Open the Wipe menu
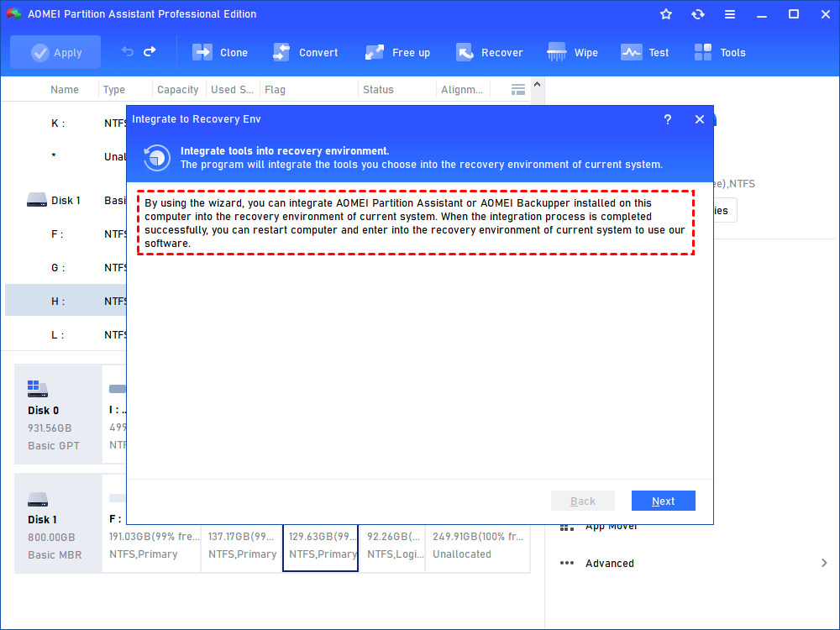840x630 pixels. pos(572,52)
